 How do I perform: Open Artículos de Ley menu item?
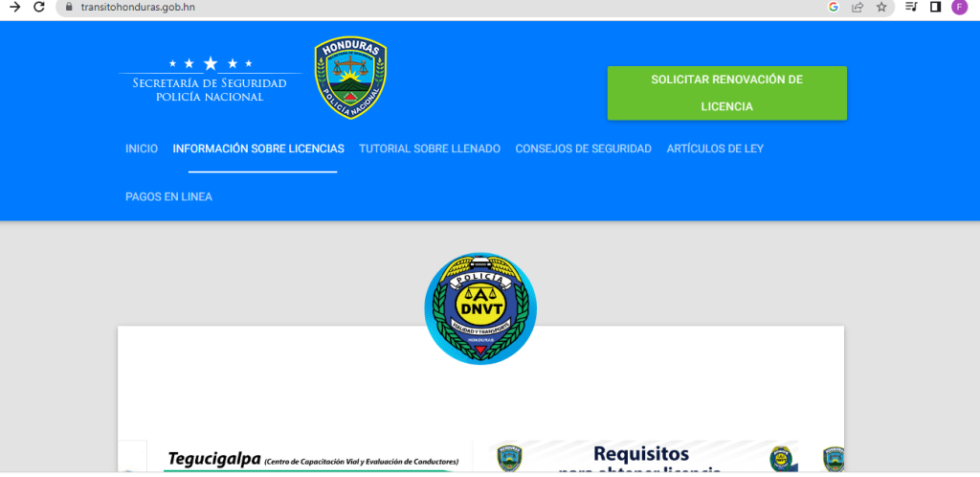click(715, 148)
